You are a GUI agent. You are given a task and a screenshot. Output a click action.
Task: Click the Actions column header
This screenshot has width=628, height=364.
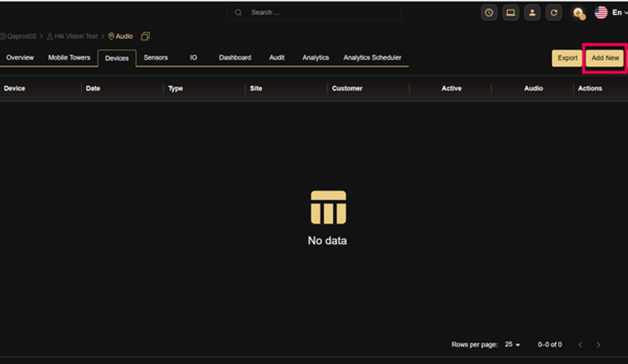590,89
